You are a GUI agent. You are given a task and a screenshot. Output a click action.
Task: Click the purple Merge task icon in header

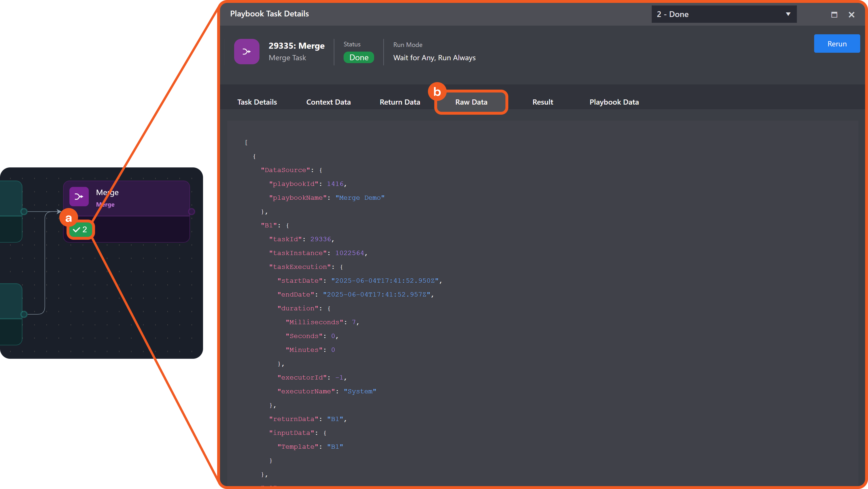coord(247,52)
